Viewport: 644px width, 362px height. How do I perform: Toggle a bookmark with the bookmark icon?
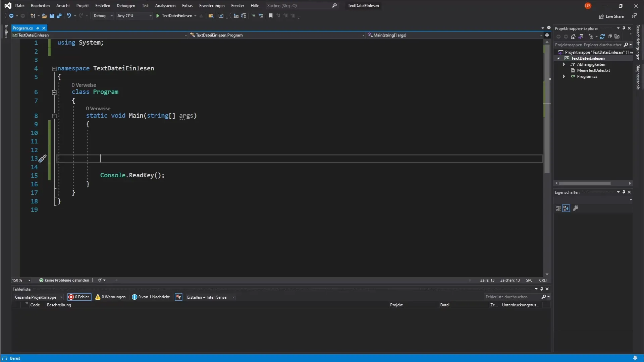pyautogui.click(x=270, y=16)
